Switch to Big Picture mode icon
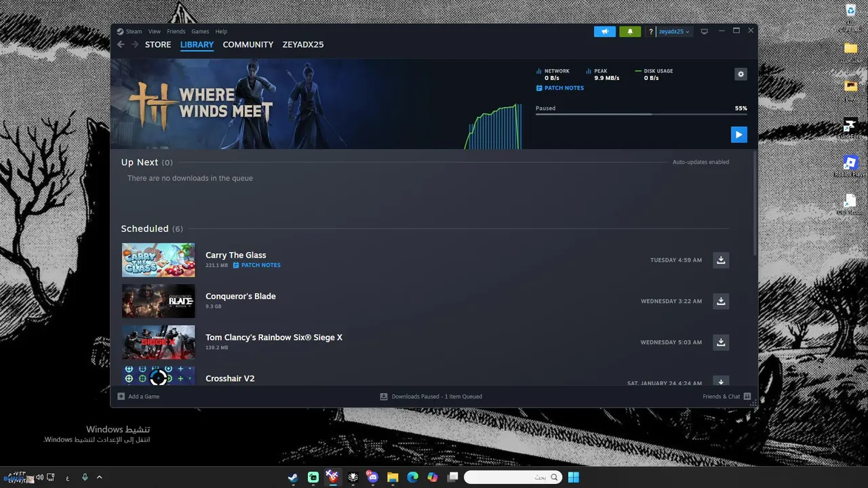This screenshot has width=868, height=488. (x=705, y=31)
